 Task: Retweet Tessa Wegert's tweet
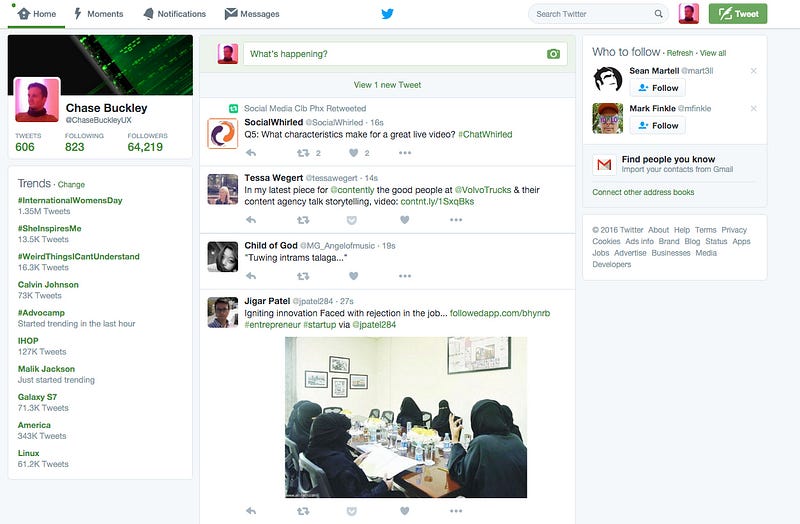[303, 220]
